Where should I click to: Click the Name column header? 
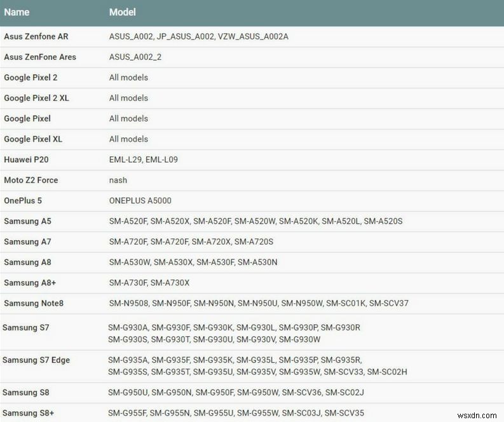(x=17, y=12)
